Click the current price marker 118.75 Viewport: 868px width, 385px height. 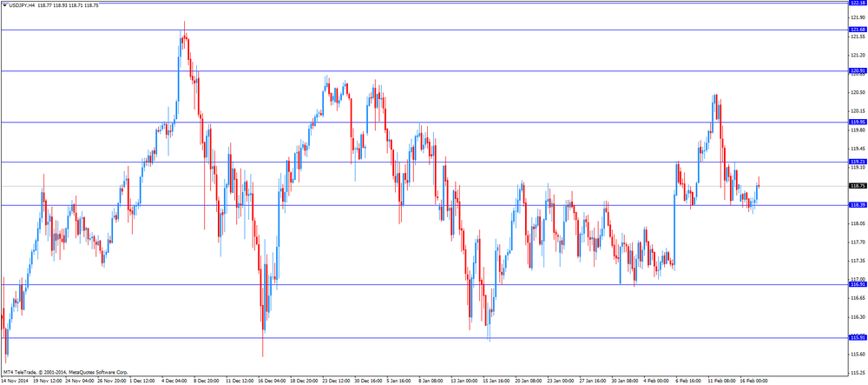coord(858,186)
